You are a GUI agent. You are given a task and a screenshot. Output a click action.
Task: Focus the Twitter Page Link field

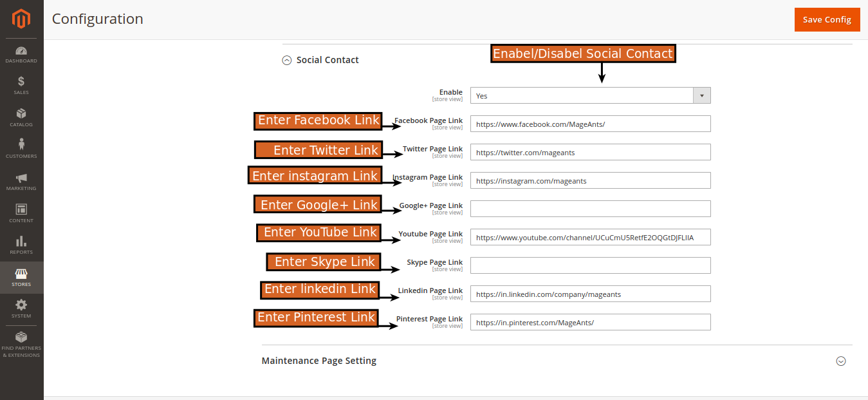point(590,152)
